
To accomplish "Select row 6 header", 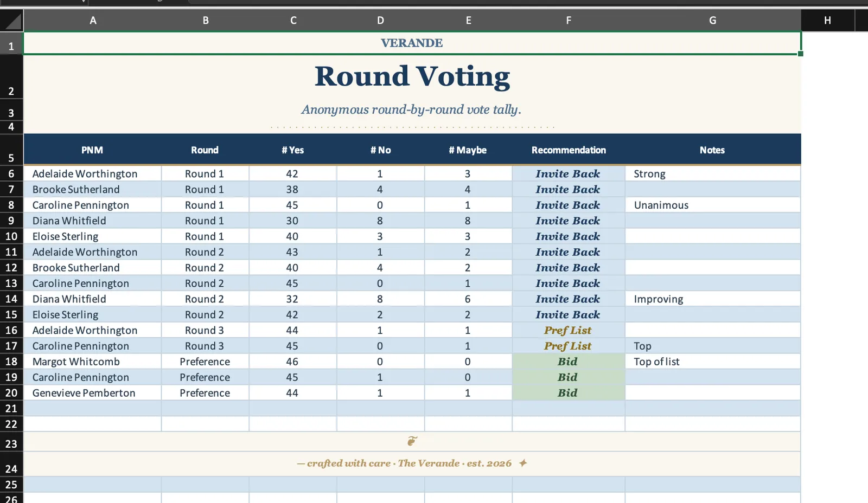I will [x=11, y=174].
